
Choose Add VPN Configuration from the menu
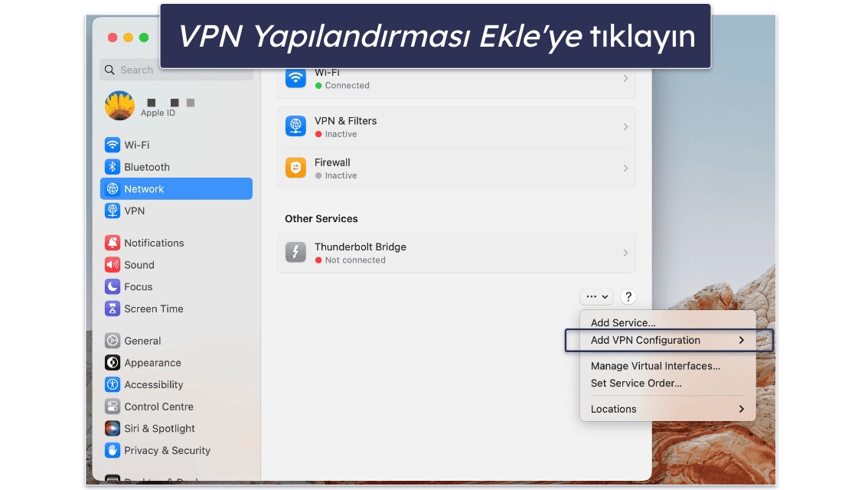coord(645,341)
